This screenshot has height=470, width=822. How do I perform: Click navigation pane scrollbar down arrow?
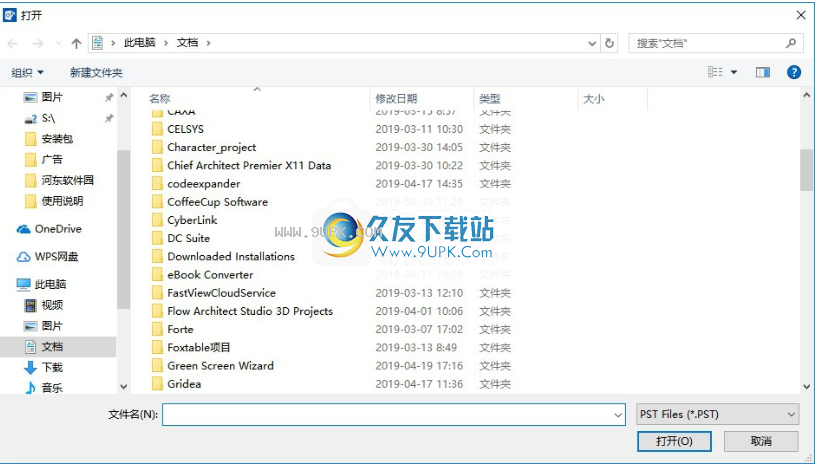124,387
